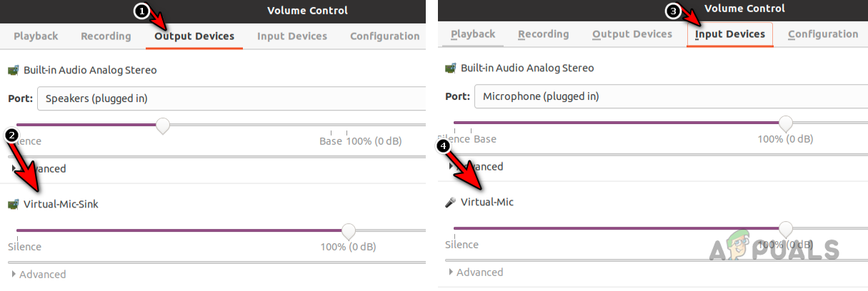Click the right panel Built-in Audio card icon

coord(450,68)
